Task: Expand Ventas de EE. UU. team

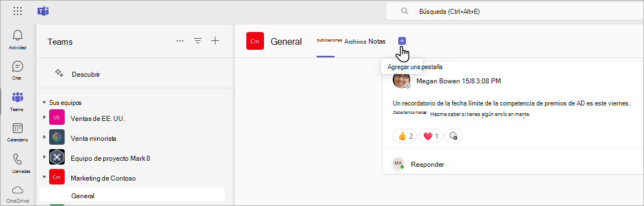Action: (44, 118)
